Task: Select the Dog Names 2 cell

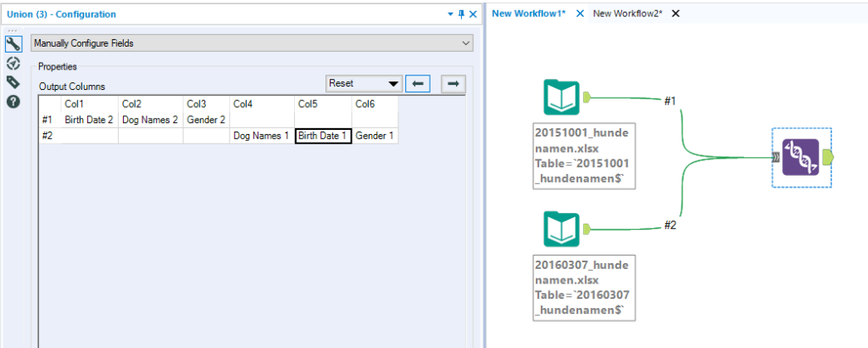Action: point(151,119)
